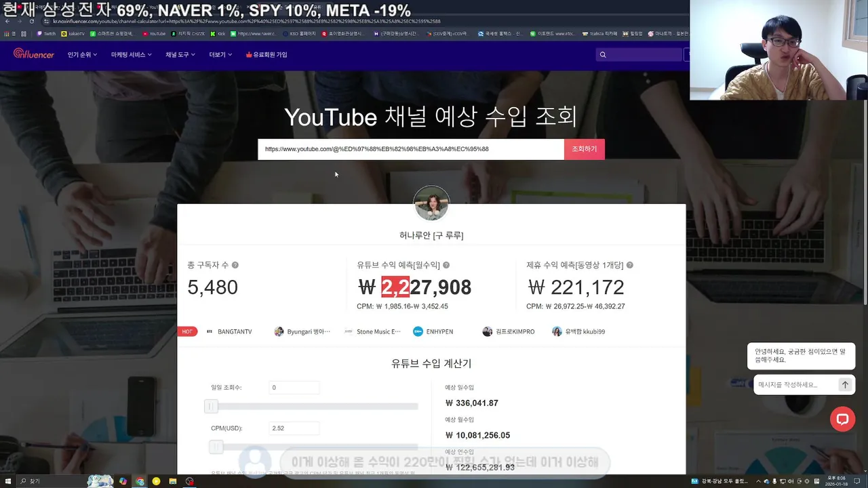Image resolution: width=868 pixels, height=488 pixels.
Task: Click the red chat bubble icon
Action: [842, 419]
